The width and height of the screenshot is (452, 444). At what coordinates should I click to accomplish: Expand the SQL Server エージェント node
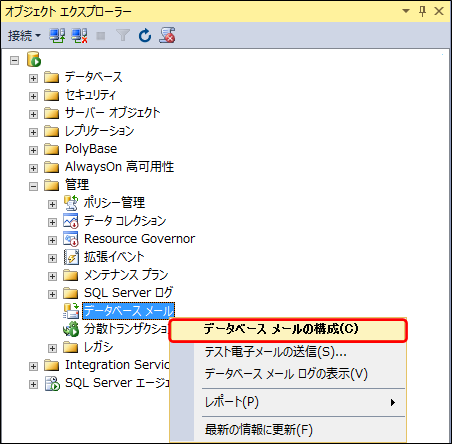pos(33,384)
